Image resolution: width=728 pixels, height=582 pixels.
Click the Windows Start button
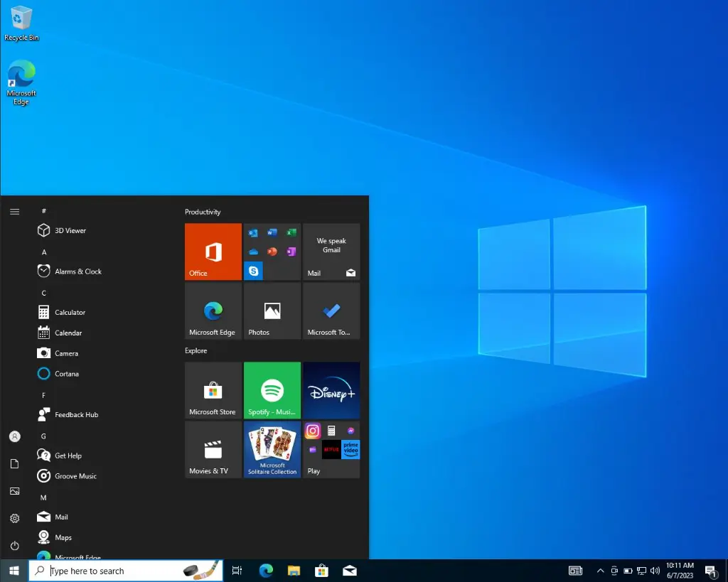pyautogui.click(x=14, y=571)
